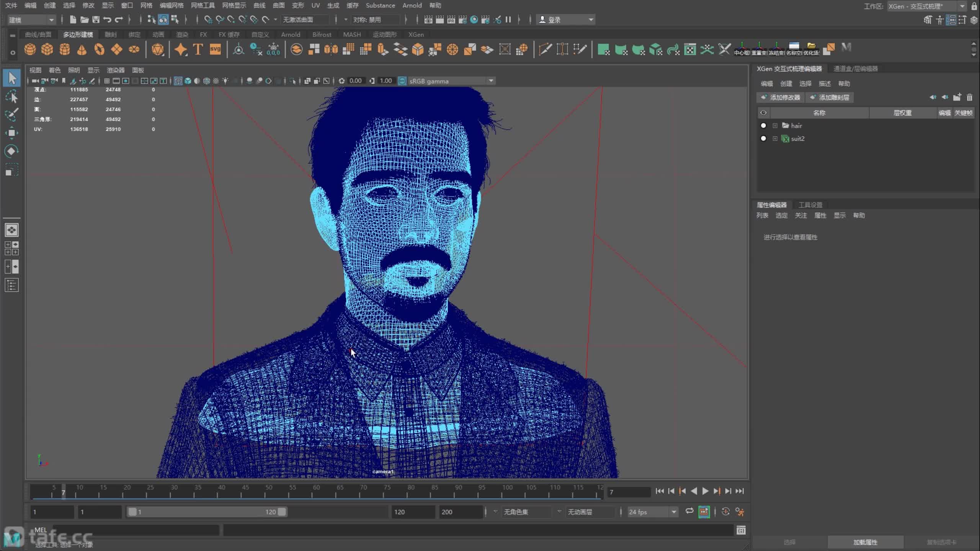Open the 文件 menu
Screen dimensions: 980x551
11,5
